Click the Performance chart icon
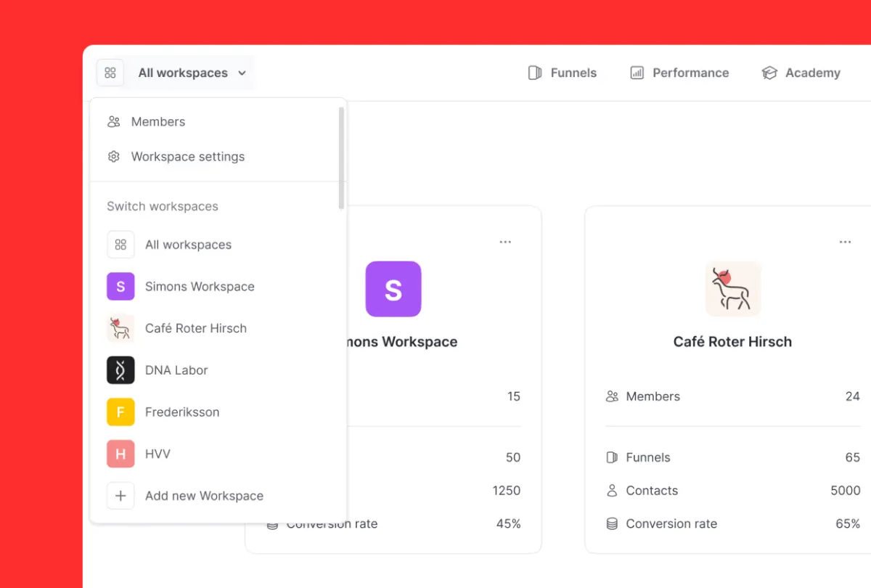 click(x=637, y=73)
